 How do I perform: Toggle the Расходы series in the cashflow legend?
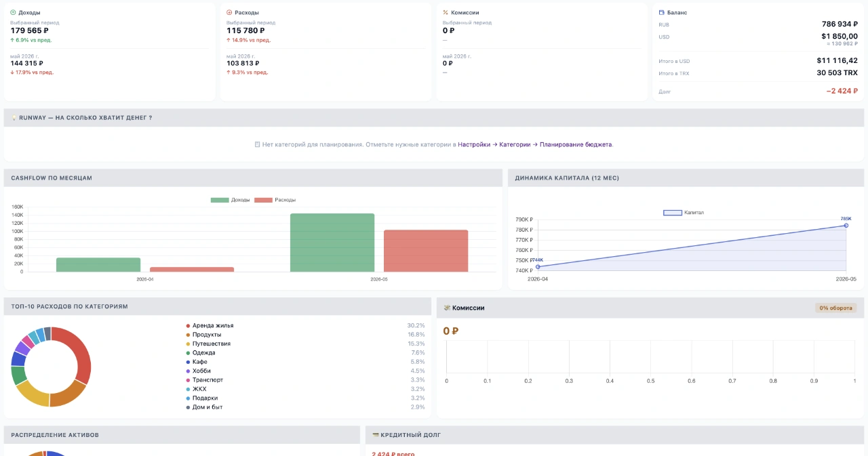pyautogui.click(x=275, y=200)
